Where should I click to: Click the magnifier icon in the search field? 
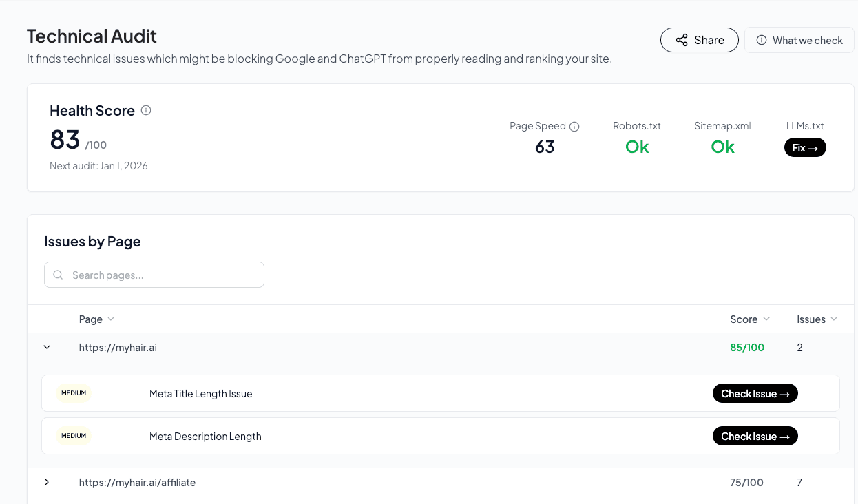coord(58,275)
